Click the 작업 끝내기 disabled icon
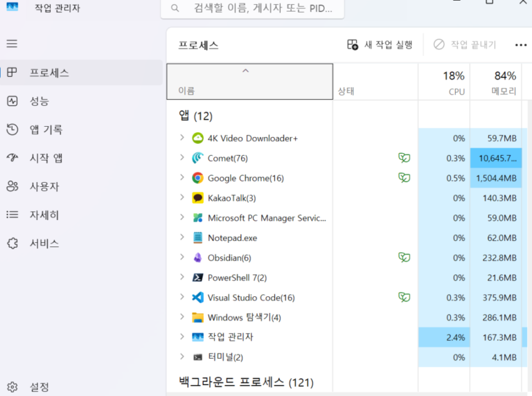Screen dimensions: 532x396 point(439,44)
